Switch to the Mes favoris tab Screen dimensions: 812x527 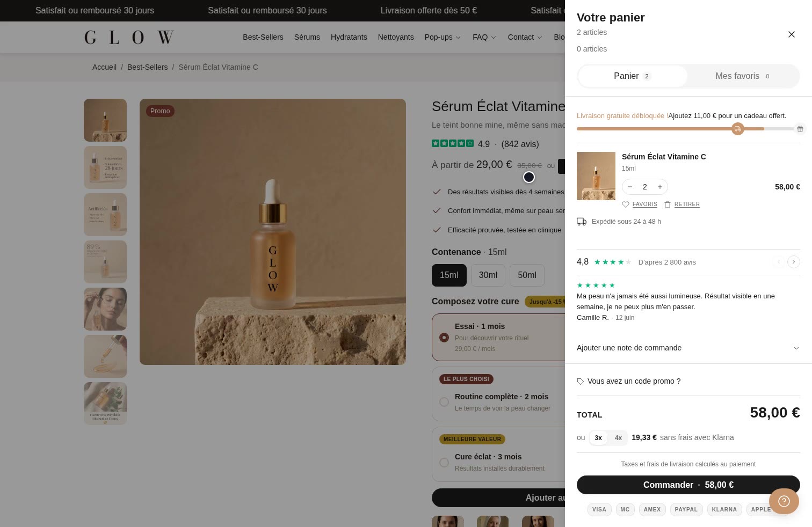(743, 76)
